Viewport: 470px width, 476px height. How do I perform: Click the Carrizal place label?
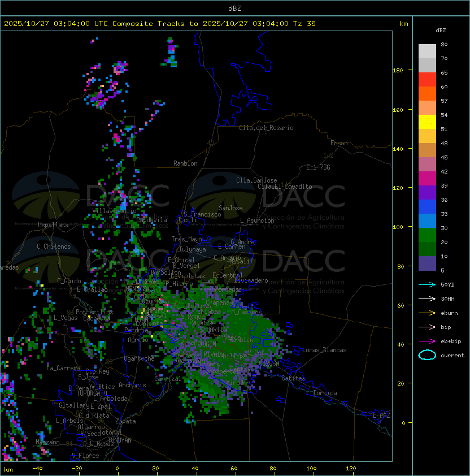pyautogui.click(x=168, y=379)
